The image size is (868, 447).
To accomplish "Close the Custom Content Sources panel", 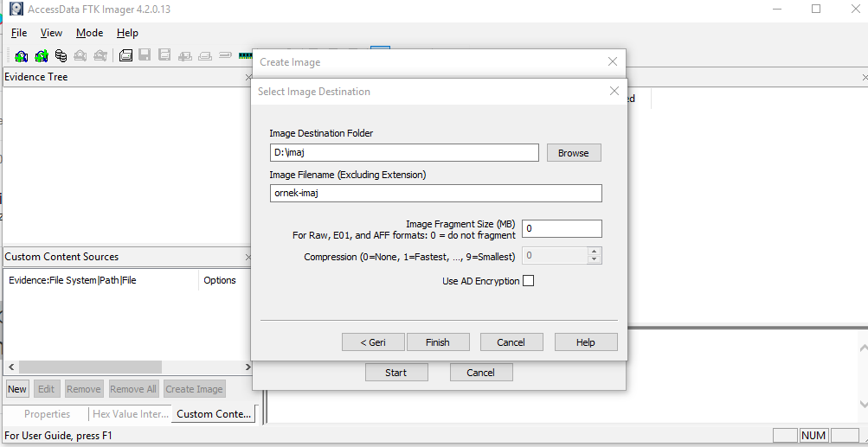I will [248, 258].
